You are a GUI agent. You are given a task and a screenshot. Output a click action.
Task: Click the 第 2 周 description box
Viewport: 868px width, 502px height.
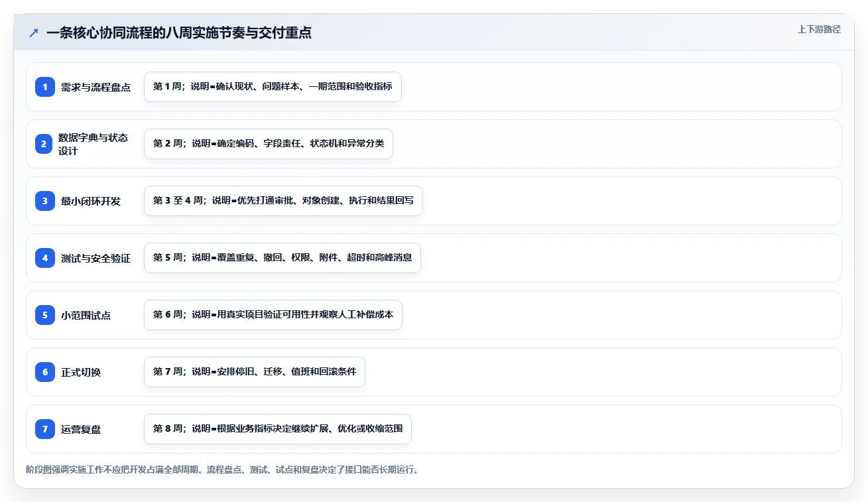269,144
